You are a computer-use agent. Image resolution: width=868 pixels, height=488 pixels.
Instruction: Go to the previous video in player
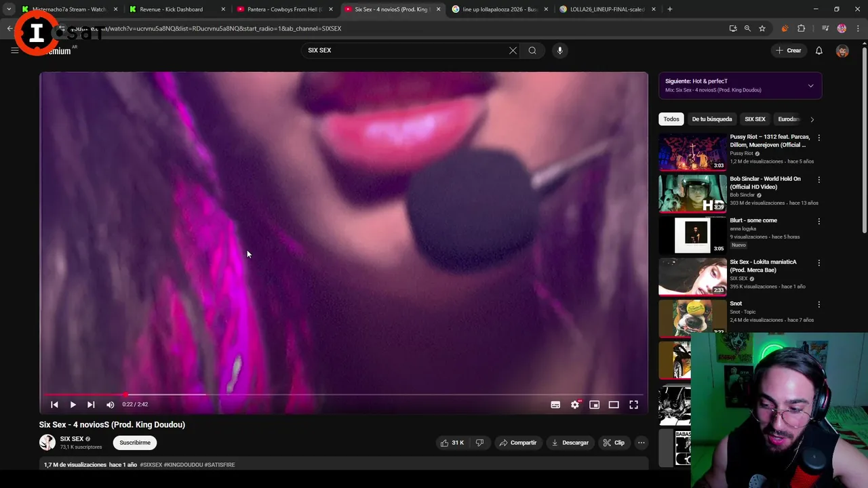(54, 405)
